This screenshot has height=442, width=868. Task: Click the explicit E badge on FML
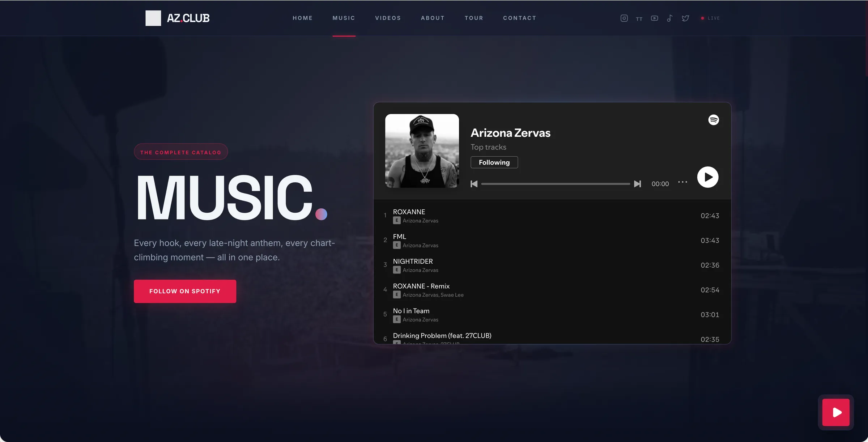click(397, 245)
